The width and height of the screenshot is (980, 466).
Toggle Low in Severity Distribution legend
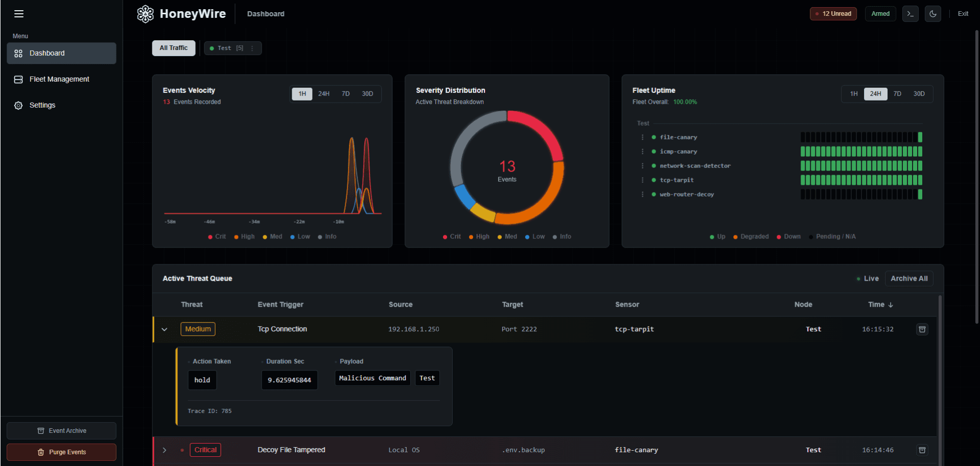(x=535, y=237)
